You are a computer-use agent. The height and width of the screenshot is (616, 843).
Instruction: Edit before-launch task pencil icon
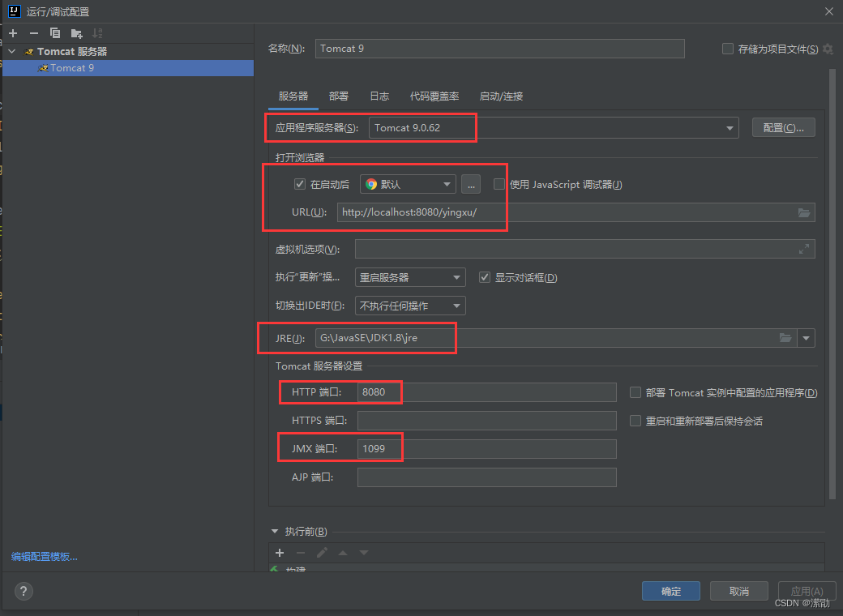(x=322, y=553)
